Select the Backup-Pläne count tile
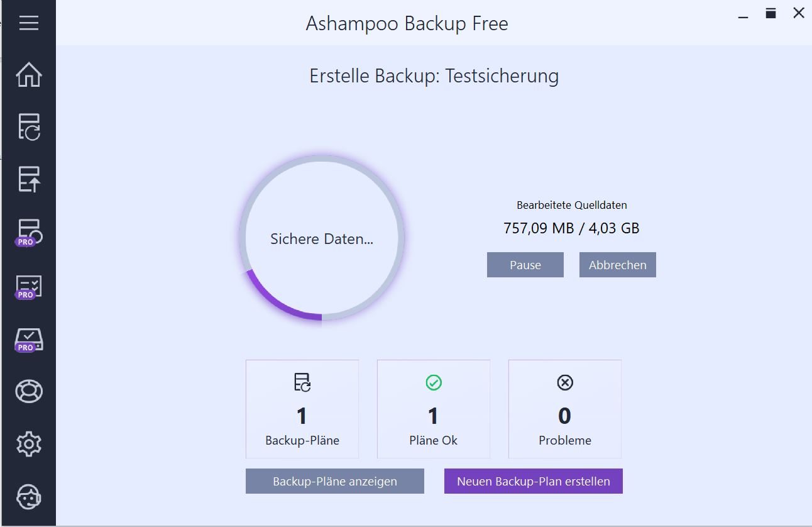The image size is (812, 527). [x=302, y=409]
